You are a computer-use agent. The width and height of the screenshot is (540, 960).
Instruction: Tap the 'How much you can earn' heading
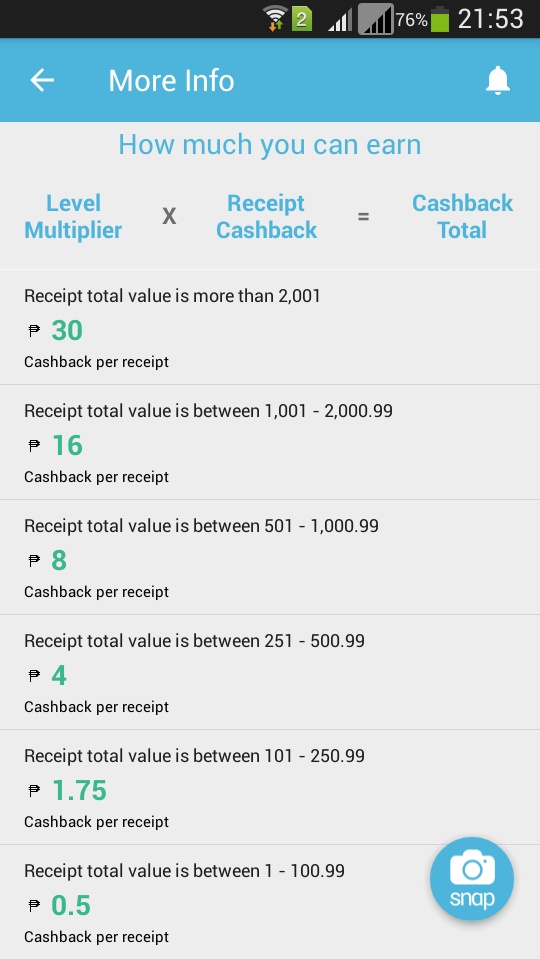tap(270, 145)
